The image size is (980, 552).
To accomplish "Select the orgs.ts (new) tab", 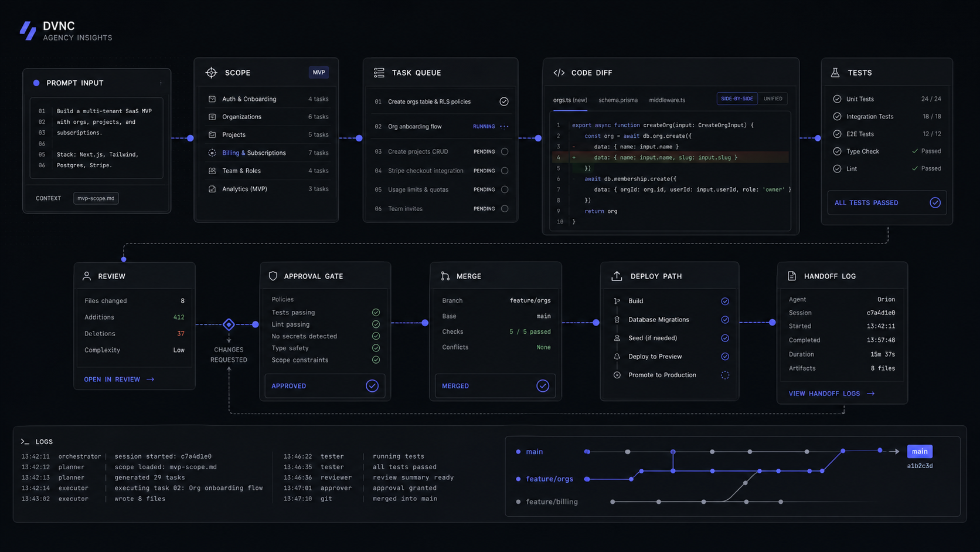I will pos(570,100).
